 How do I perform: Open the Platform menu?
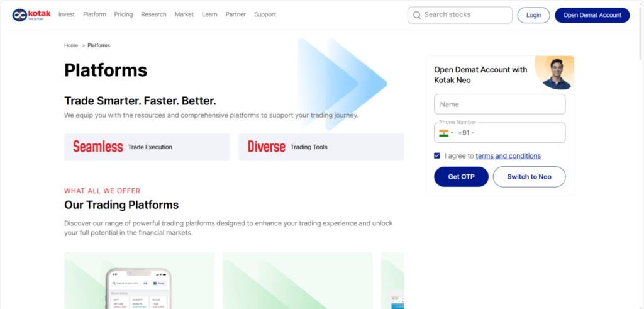click(x=94, y=14)
